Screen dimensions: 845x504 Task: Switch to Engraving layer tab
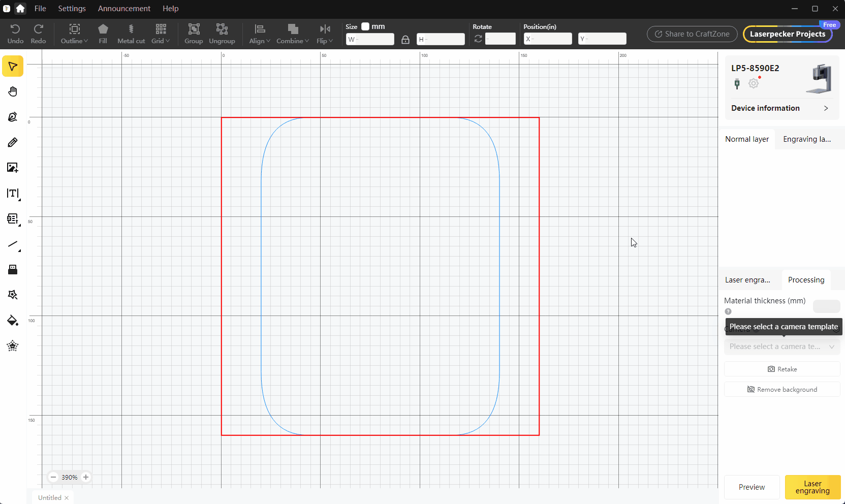pos(807,139)
